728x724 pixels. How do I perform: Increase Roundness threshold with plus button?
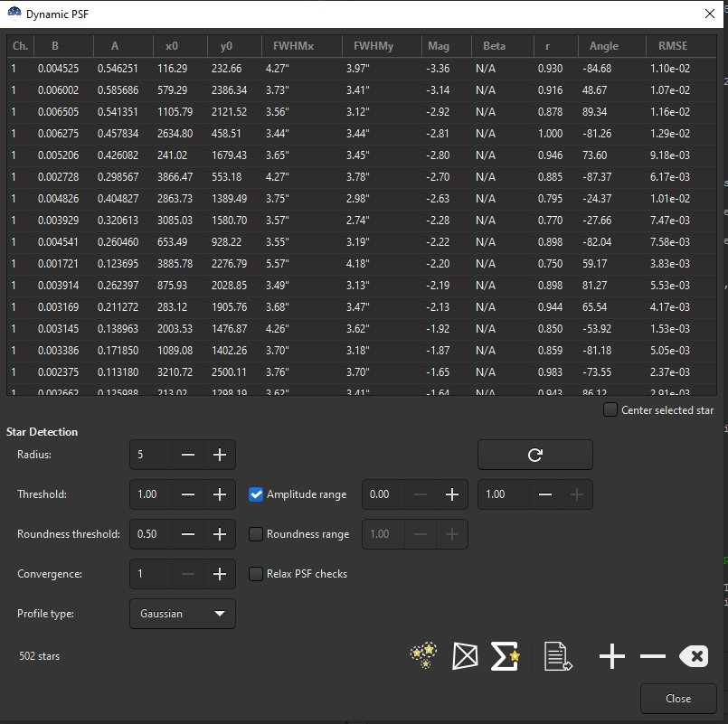click(x=219, y=534)
